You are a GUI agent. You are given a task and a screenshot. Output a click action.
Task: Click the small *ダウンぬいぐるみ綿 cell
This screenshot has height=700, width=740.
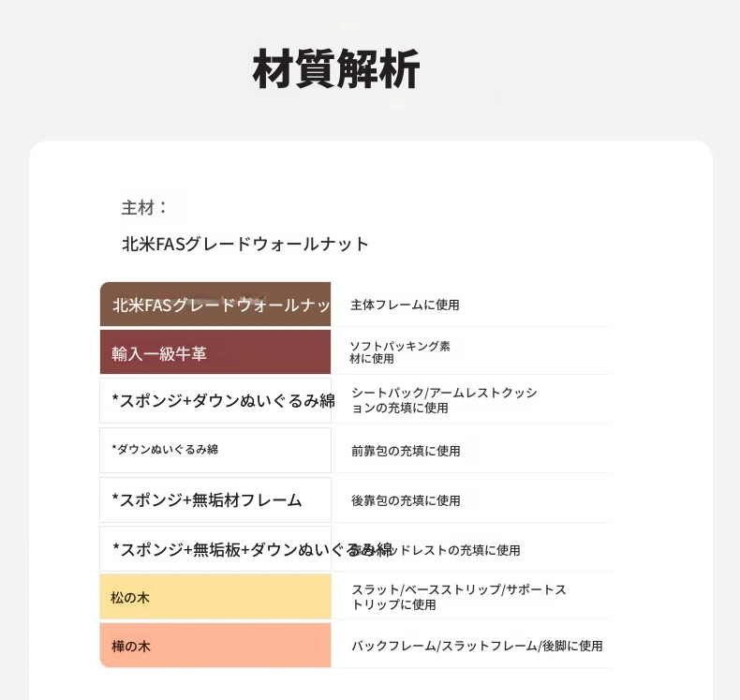click(x=215, y=450)
